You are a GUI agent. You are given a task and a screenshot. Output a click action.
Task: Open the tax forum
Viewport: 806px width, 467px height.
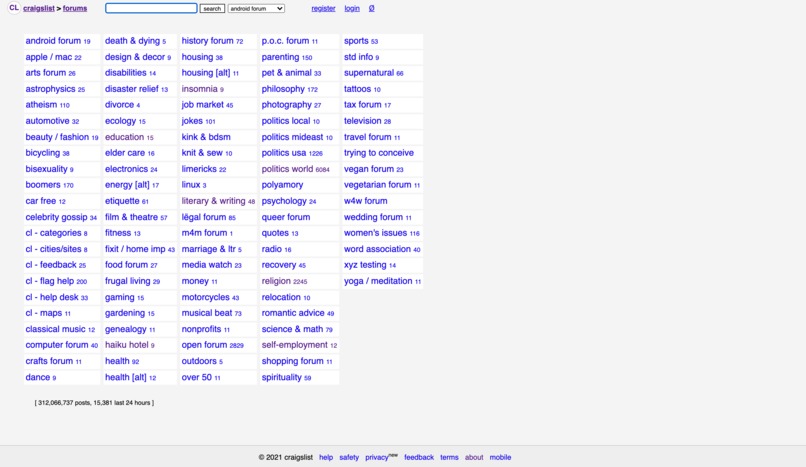tap(363, 105)
